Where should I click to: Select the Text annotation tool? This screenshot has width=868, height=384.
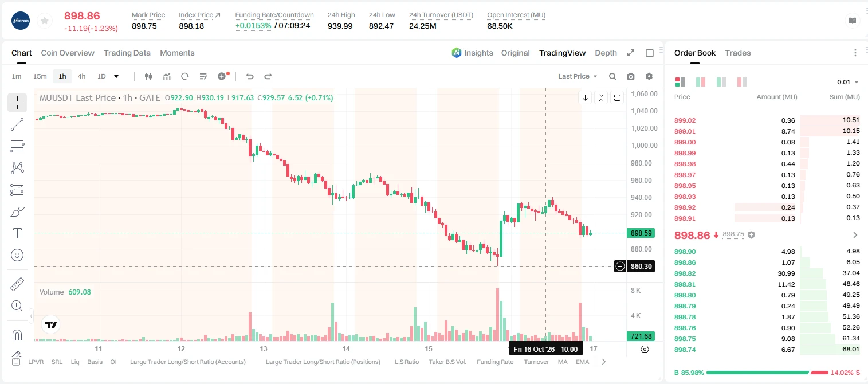point(17,233)
